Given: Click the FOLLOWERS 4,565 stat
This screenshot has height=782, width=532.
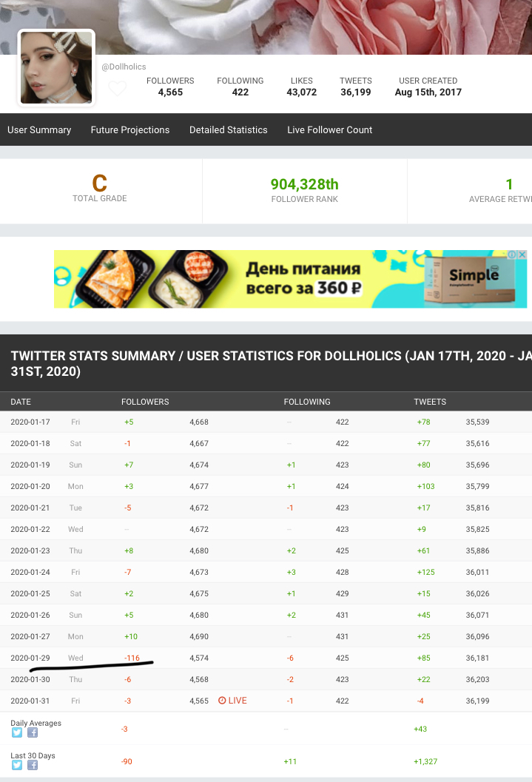Looking at the screenshot, I should coord(170,87).
